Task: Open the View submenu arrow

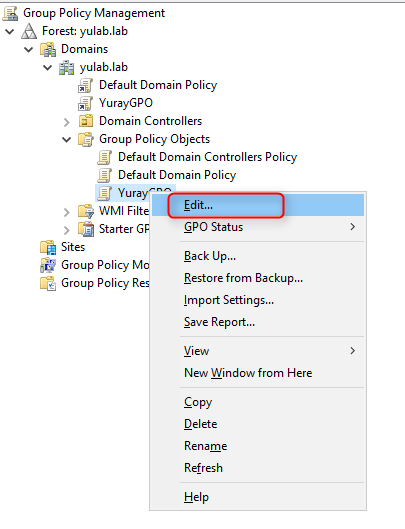Action: click(x=353, y=351)
